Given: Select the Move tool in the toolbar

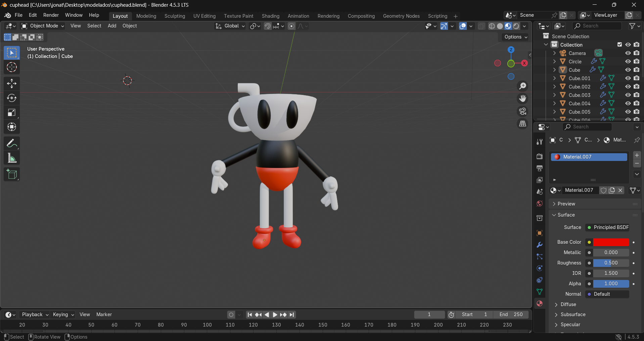Looking at the screenshot, I should point(12,83).
